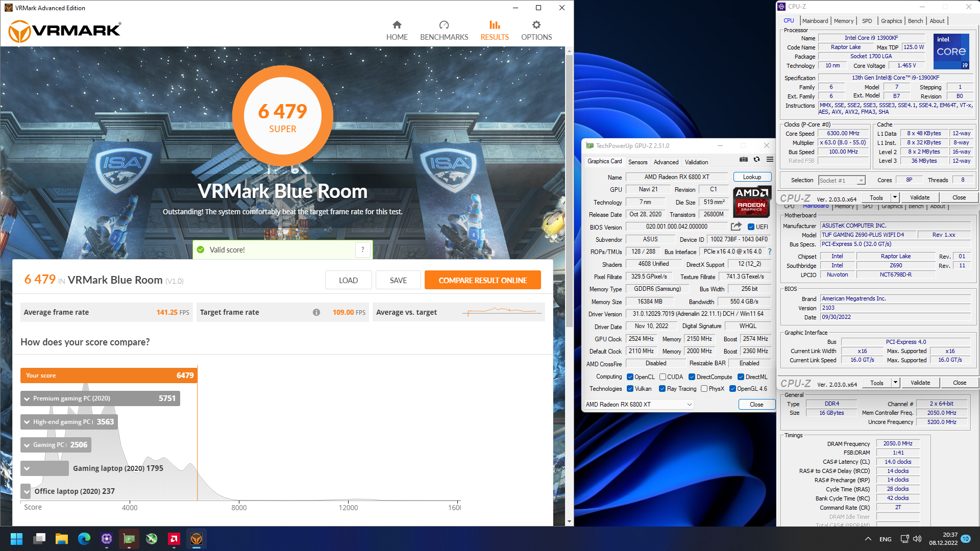980x551 pixels.
Task: Click the Intel Core i9 logo in CPU-Z
Action: coord(951,52)
